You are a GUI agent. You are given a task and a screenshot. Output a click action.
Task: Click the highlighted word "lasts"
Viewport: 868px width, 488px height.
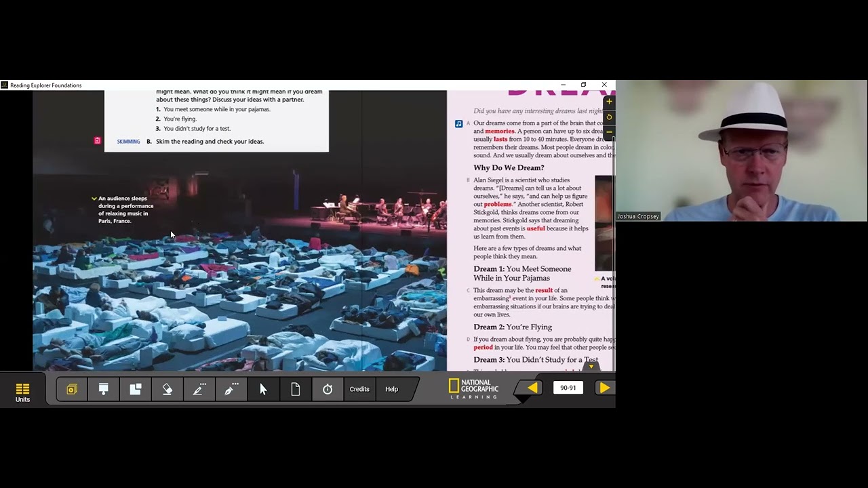click(x=500, y=139)
